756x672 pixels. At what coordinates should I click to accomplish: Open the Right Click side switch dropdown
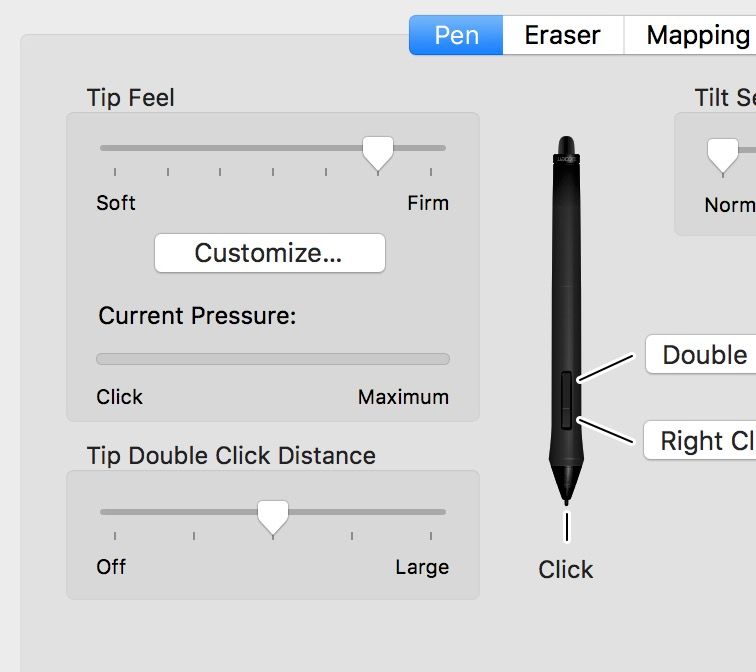[704, 441]
